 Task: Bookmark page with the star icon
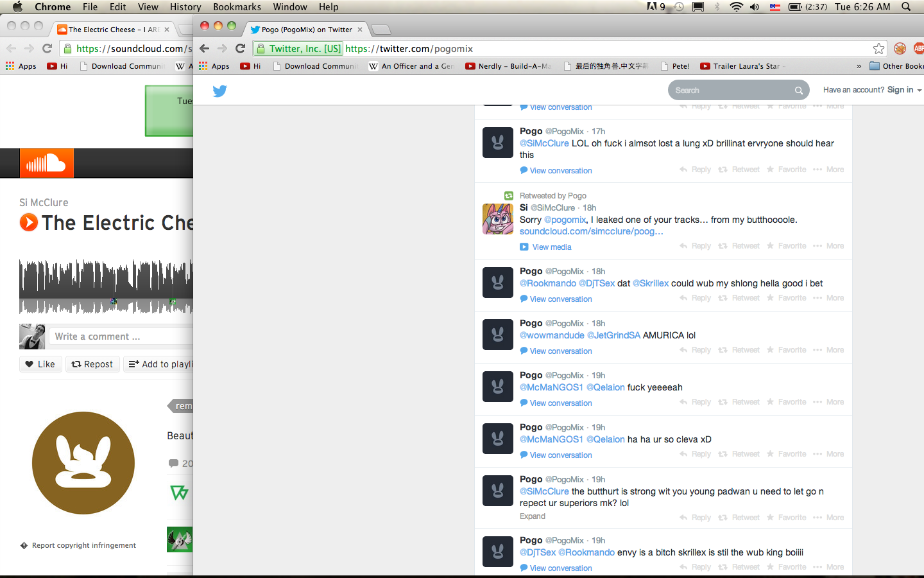878,49
